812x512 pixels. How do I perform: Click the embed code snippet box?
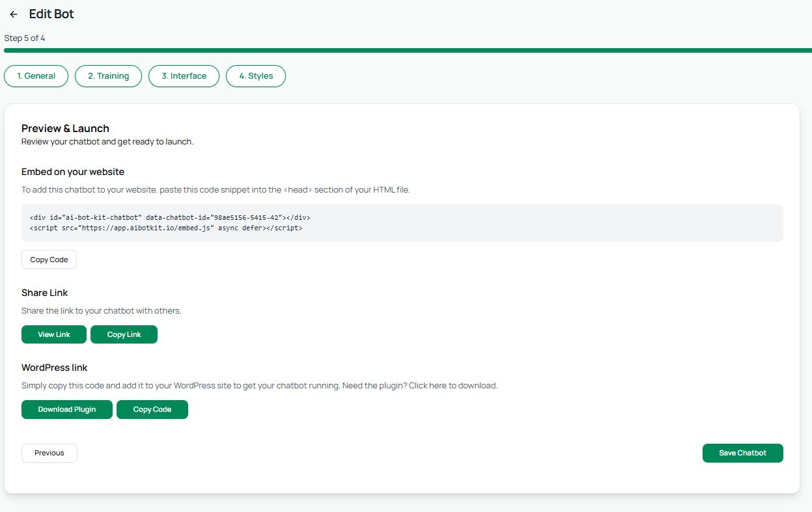402,223
